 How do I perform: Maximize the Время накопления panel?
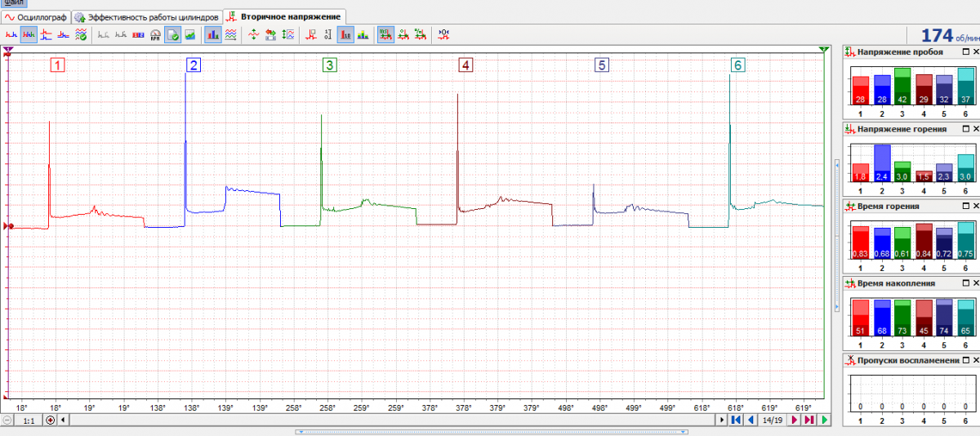click(964, 283)
